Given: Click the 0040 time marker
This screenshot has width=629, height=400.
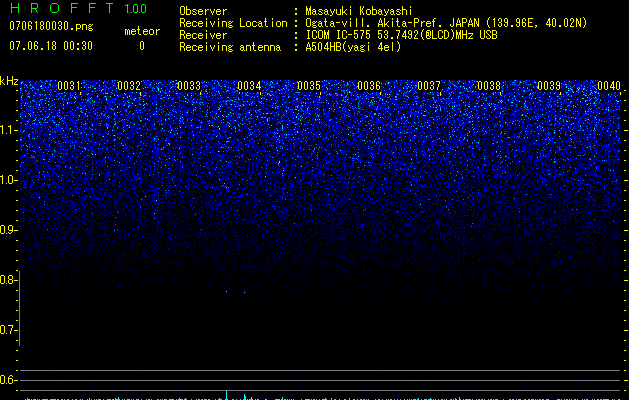Looking at the screenshot, I should pos(609,86).
